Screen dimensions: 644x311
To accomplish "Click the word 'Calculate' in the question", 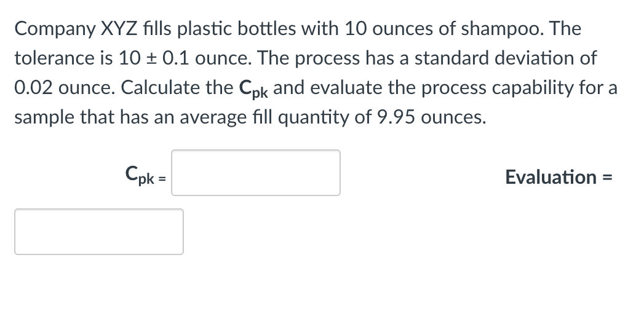I will click(177, 88).
